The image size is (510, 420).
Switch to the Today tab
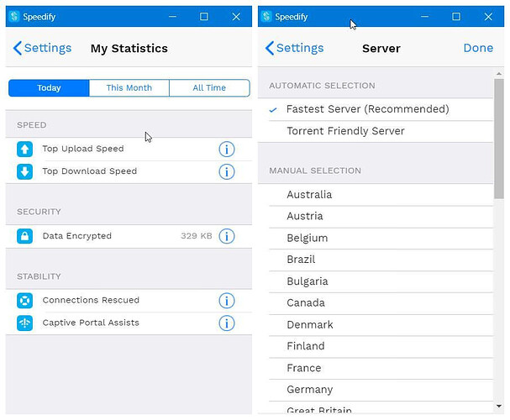point(49,87)
